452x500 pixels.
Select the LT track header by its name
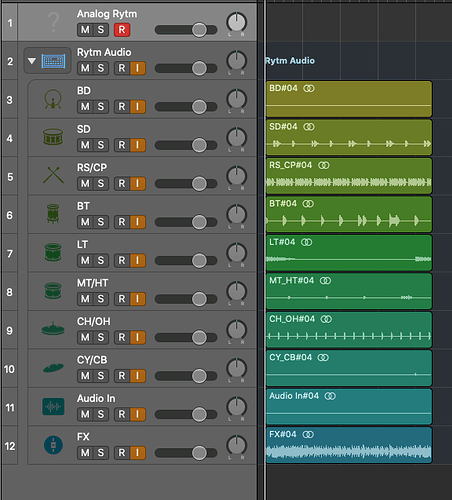83,244
